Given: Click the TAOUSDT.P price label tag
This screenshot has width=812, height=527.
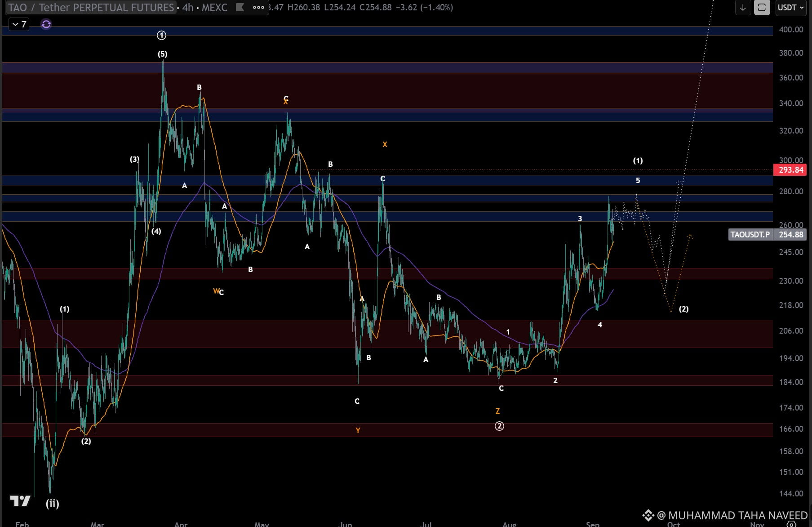Looking at the screenshot, I should [x=750, y=234].
